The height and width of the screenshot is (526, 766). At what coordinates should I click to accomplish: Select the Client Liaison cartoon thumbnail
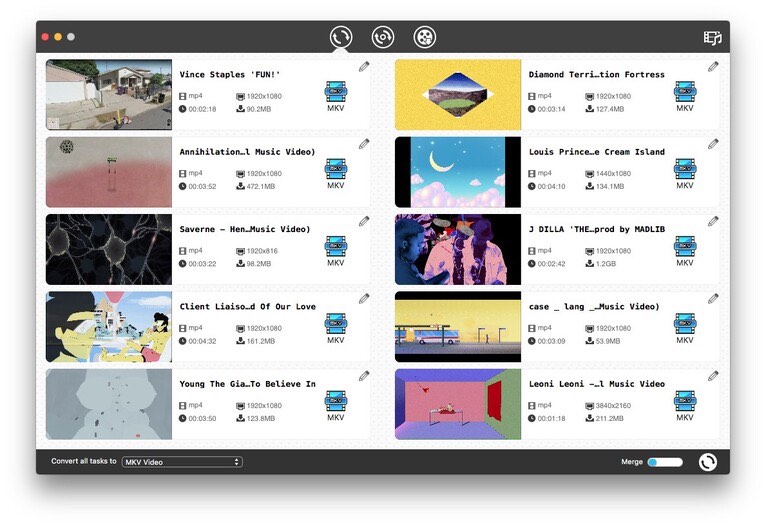109,327
